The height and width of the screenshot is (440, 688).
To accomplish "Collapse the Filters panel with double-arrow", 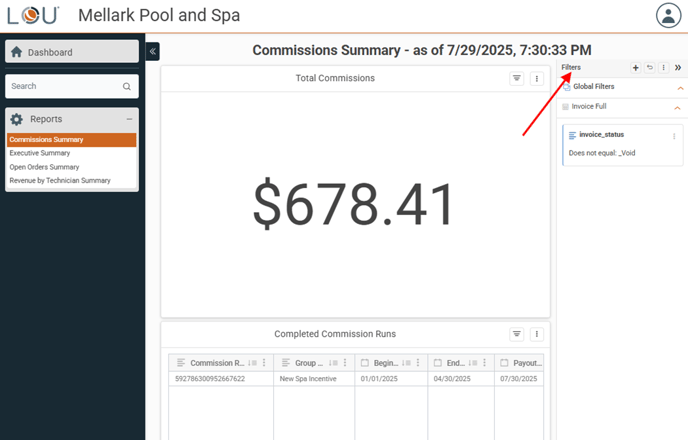I will [x=678, y=68].
